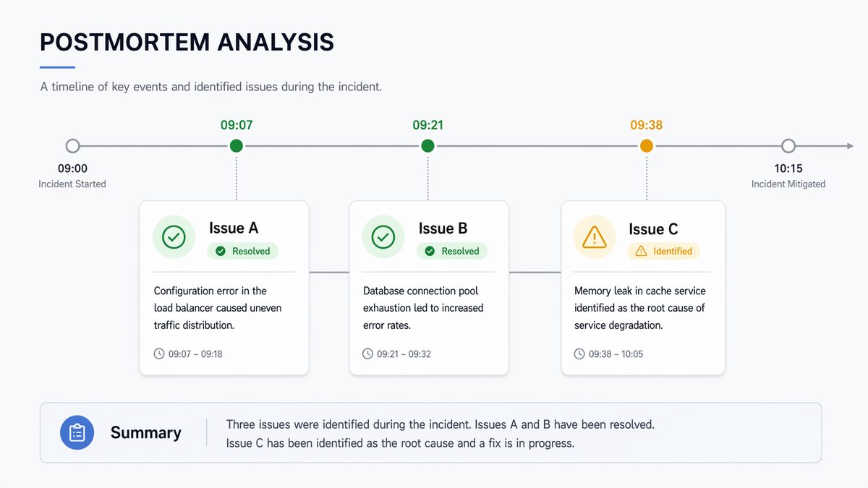Viewport: 868px width, 488px height.
Task: Click the Issue C warning triangle icon
Action: [x=594, y=236]
